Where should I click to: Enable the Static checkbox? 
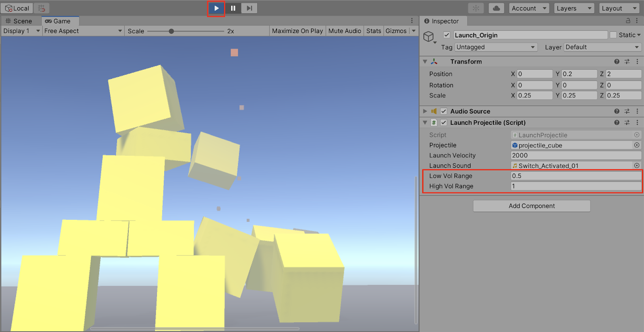pos(613,35)
